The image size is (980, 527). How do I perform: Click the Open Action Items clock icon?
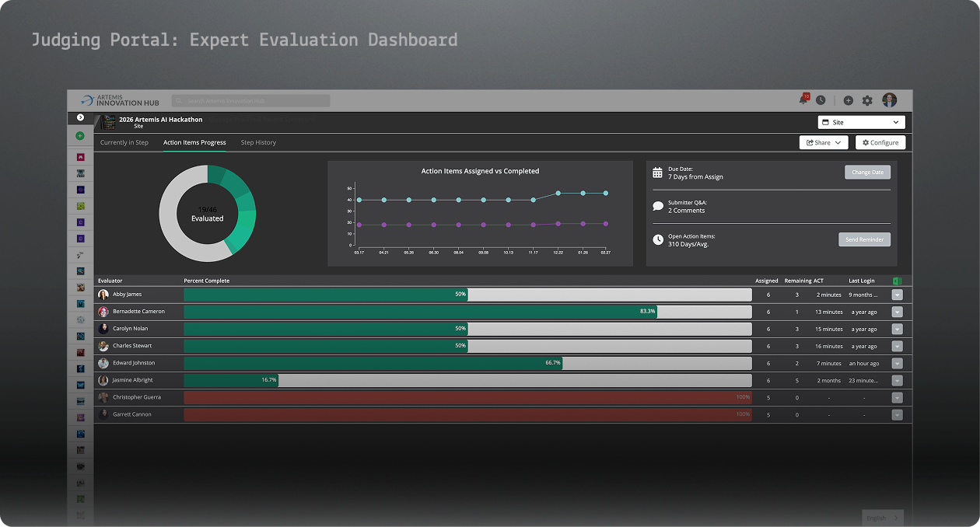[657, 240]
